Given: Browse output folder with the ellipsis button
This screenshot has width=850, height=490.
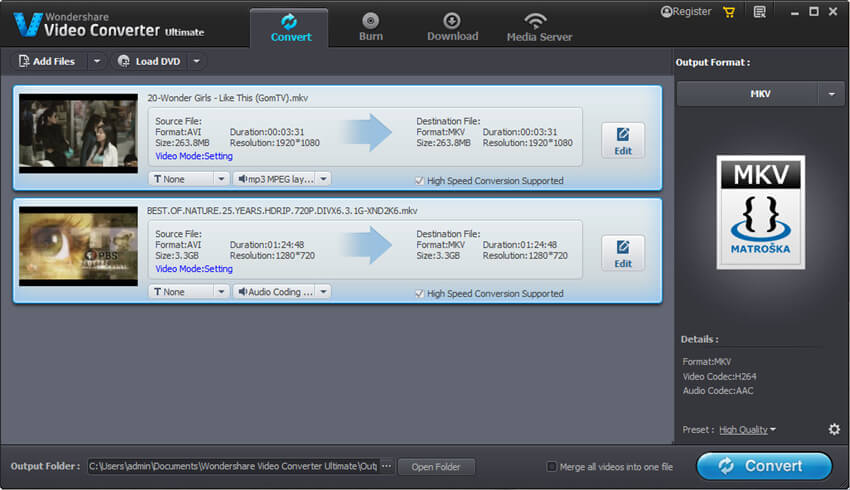Looking at the screenshot, I should tap(386, 466).
